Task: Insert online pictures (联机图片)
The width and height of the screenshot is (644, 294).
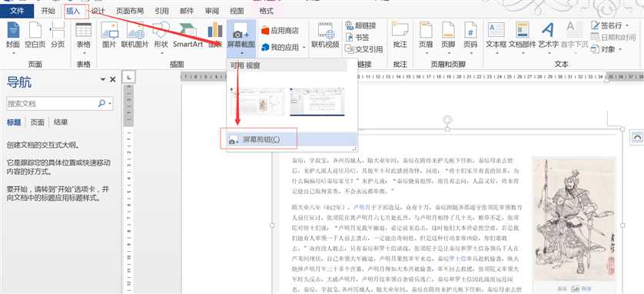Action: (134, 35)
